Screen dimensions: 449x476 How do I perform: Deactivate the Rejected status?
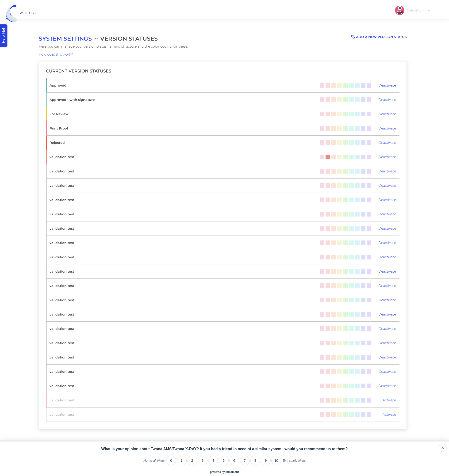387,143
